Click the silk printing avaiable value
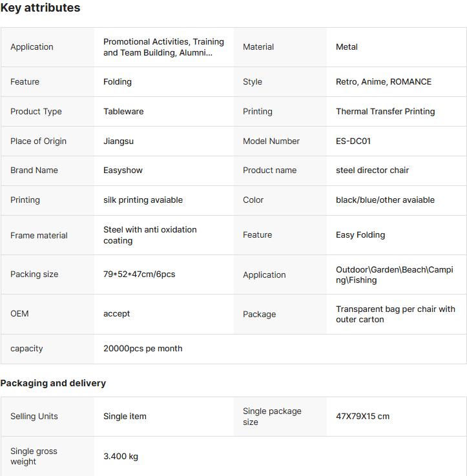Image resolution: width=467 pixels, height=476 pixels. [143, 200]
